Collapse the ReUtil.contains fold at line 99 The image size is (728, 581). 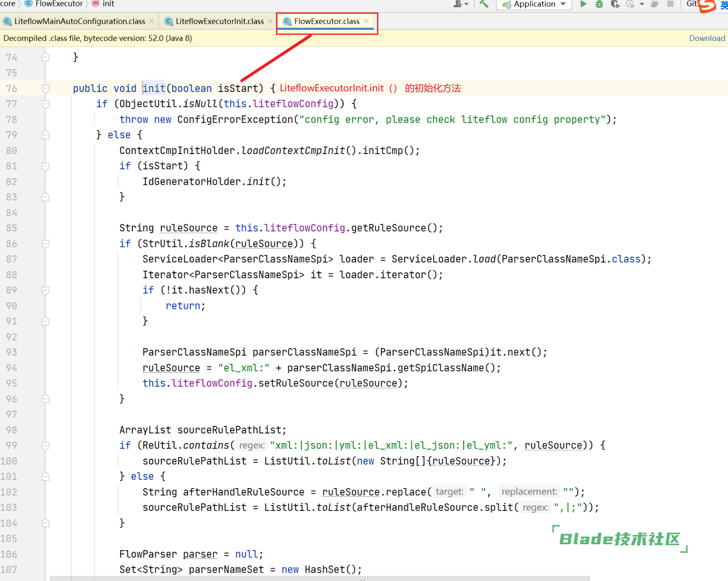pyautogui.click(x=46, y=445)
